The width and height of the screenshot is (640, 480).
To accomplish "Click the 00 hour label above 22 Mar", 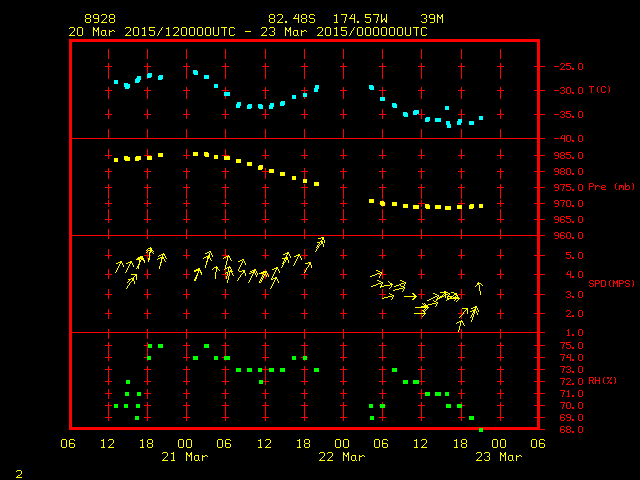I will [x=342, y=444].
